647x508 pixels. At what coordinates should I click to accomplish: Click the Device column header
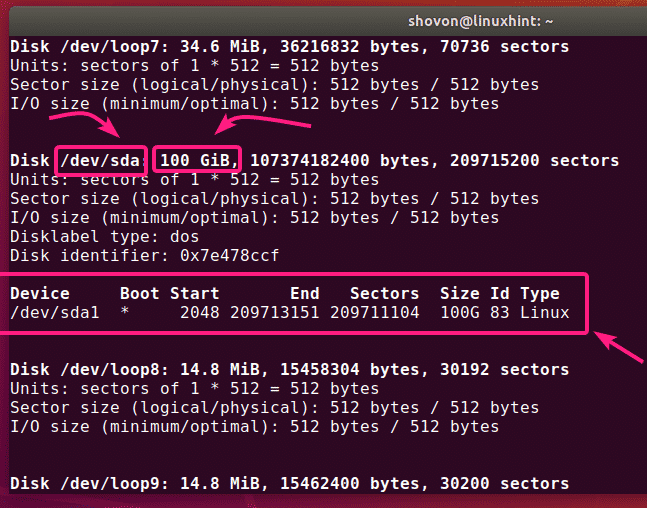(x=40, y=294)
